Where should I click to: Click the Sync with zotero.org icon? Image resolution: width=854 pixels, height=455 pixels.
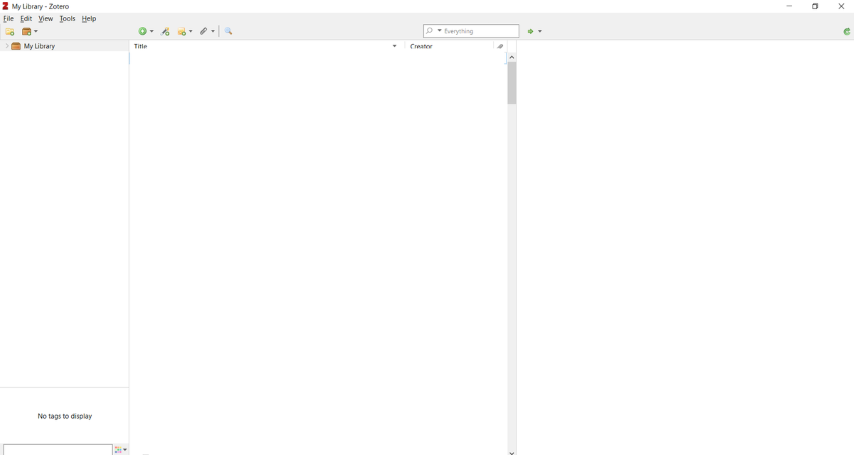pos(846,32)
